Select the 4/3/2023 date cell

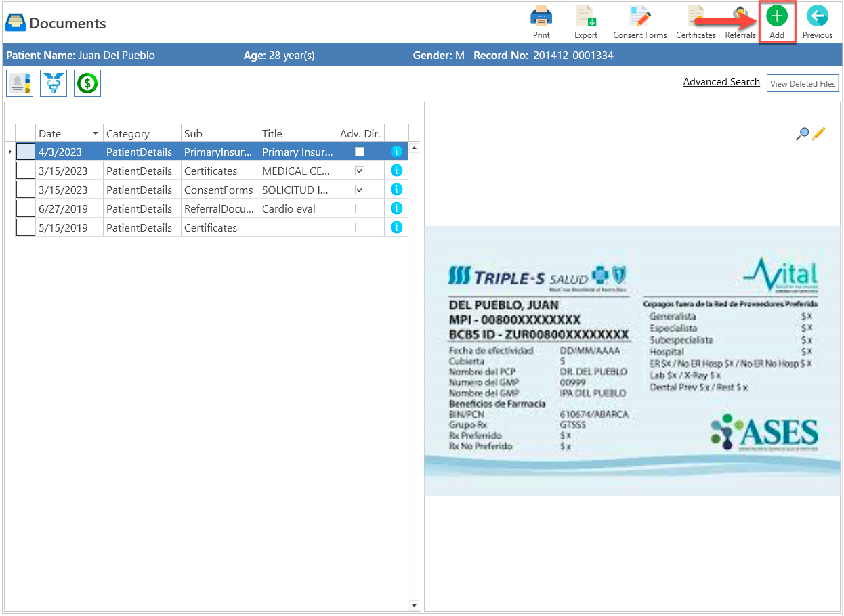click(69, 152)
